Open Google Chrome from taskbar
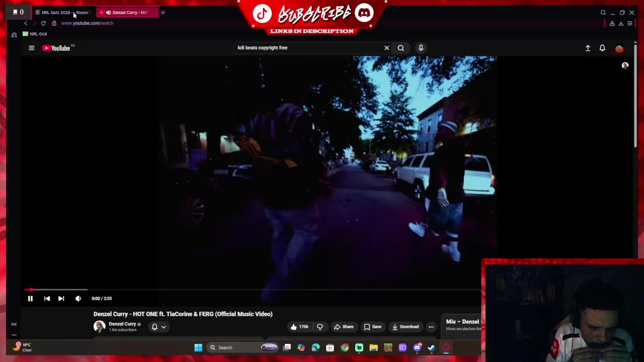This screenshot has height=362, width=644. point(345,347)
